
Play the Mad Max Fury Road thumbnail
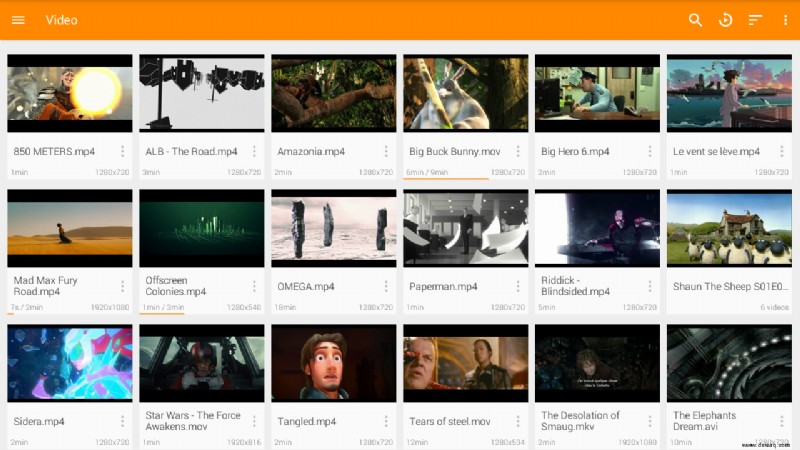(x=70, y=228)
